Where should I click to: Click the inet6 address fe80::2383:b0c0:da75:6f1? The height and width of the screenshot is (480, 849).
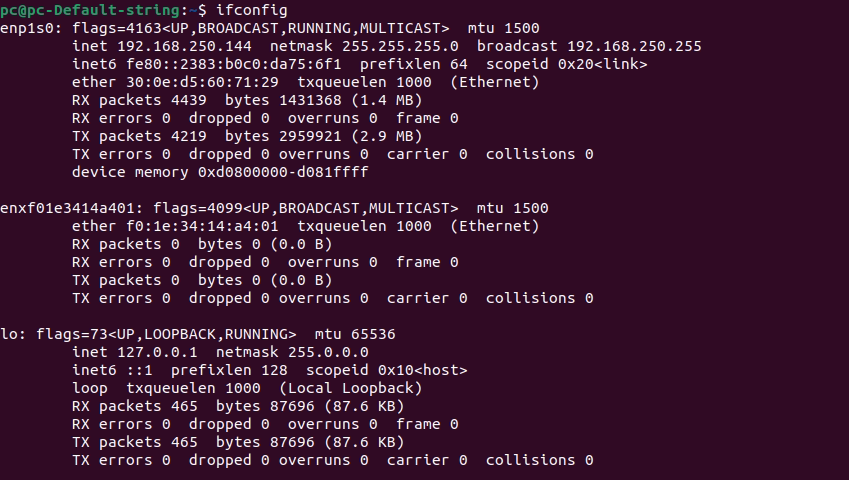point(234,64)
